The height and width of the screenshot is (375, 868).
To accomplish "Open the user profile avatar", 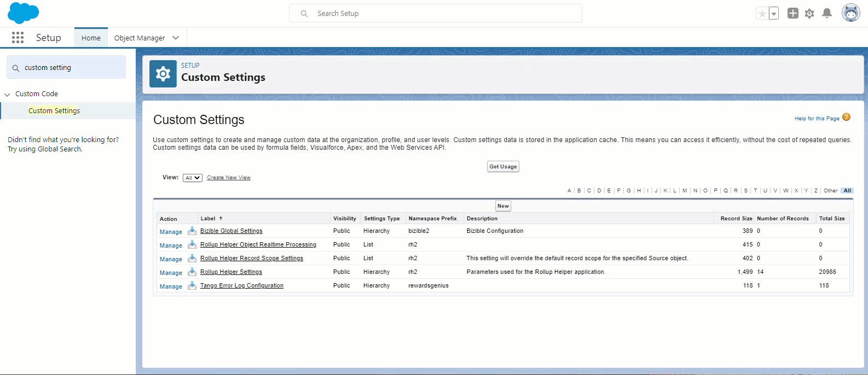I will (851, 13).
